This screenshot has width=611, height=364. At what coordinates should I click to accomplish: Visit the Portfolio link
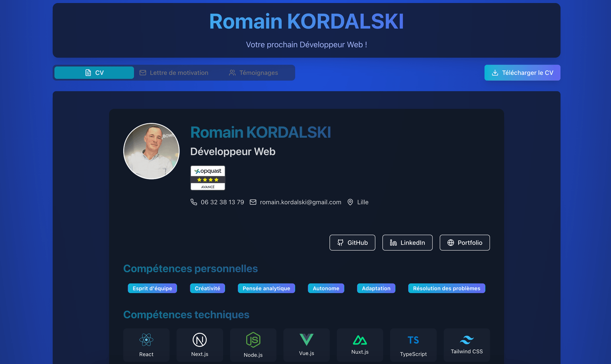[x=465, y=243]
